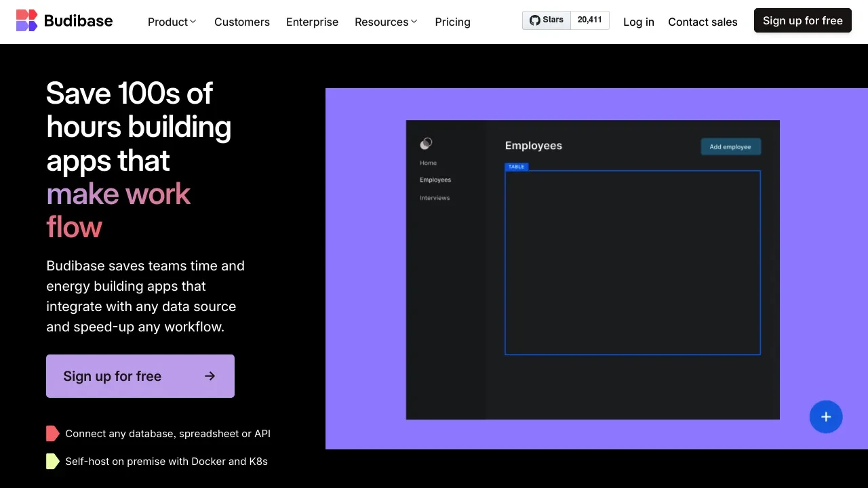Click the GitHub Stars button
Screen dimensions: 868x488
click(547, 20)
